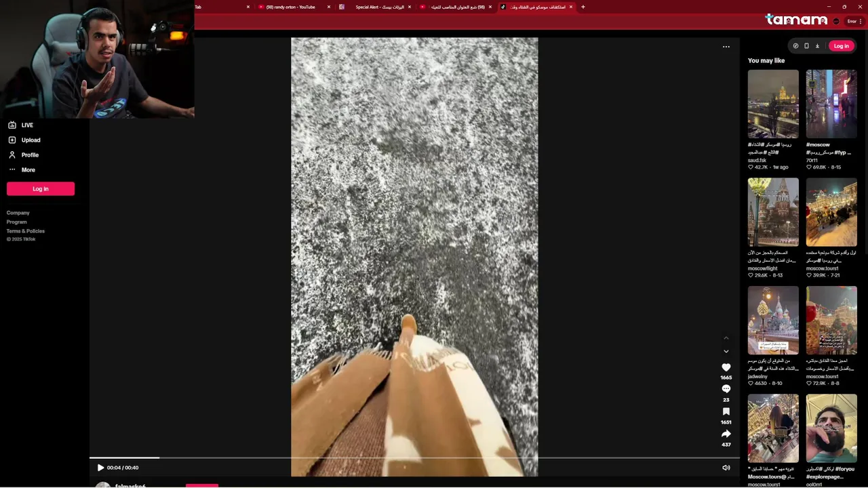868x488 pixels.
Task: Click the phone app icon in top pill
Action: (806, 46)
